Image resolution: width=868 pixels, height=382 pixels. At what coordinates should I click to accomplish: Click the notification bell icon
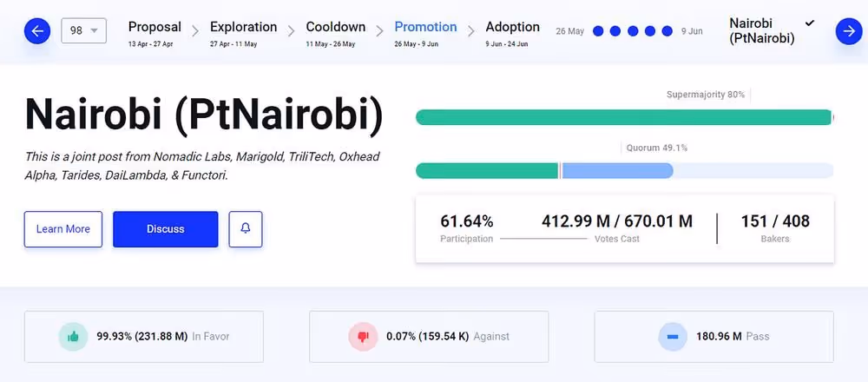coord(246,229)
